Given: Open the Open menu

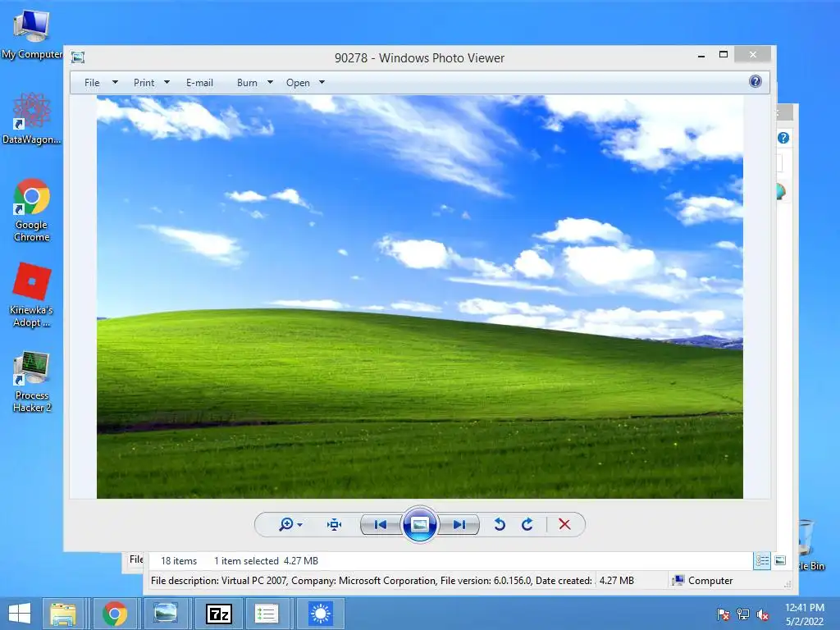Looking at the screenshot, I should pyautogui.click(x=298, y=83).
